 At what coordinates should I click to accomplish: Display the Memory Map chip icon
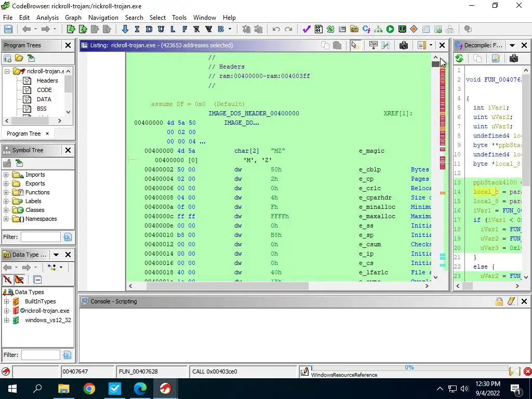tap(402, 29)
